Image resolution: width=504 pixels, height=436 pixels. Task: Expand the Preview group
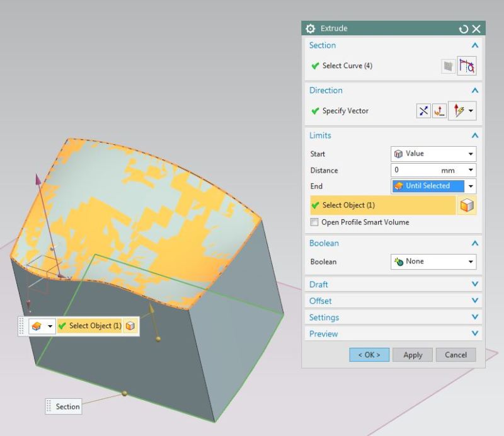point(475,333)
